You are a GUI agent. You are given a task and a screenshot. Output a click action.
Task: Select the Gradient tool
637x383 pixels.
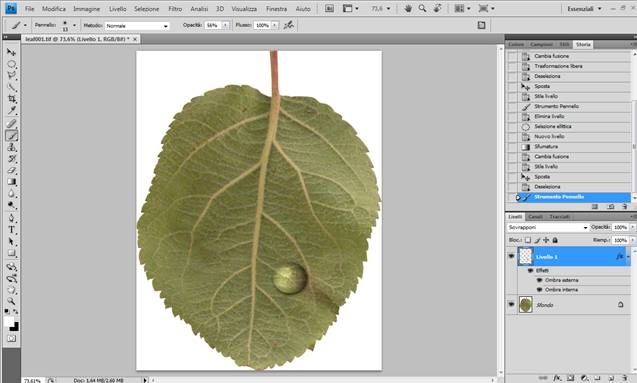(x=11, y=182)
